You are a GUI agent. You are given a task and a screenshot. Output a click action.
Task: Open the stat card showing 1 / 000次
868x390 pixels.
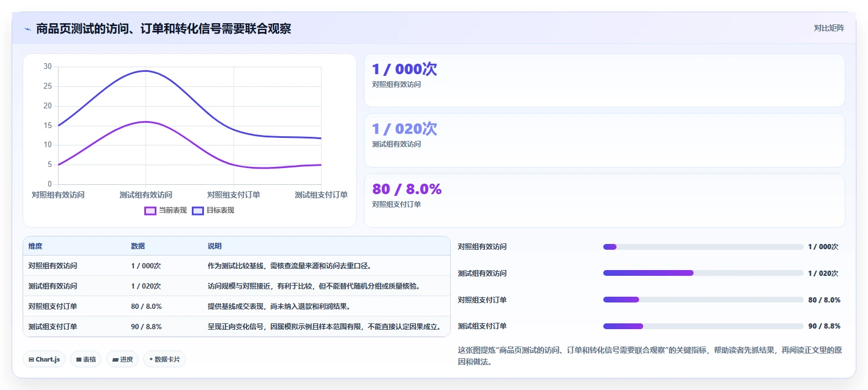tap(604, 81)
